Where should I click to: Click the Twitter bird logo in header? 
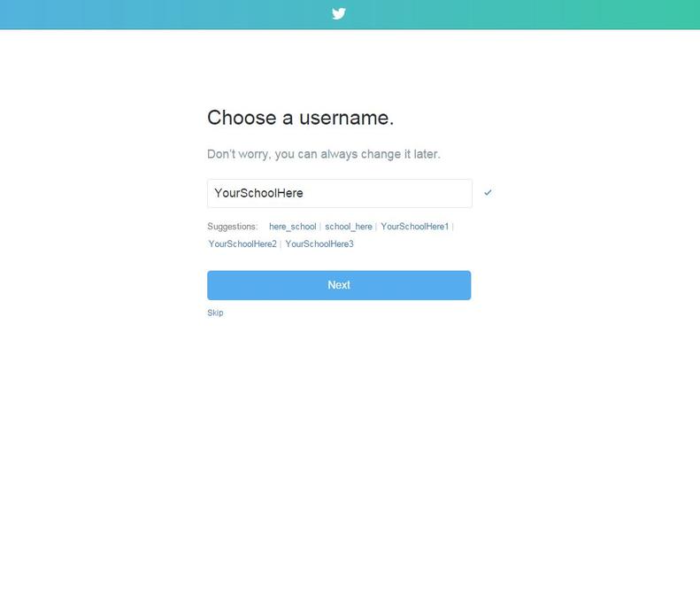pos(339,14)
